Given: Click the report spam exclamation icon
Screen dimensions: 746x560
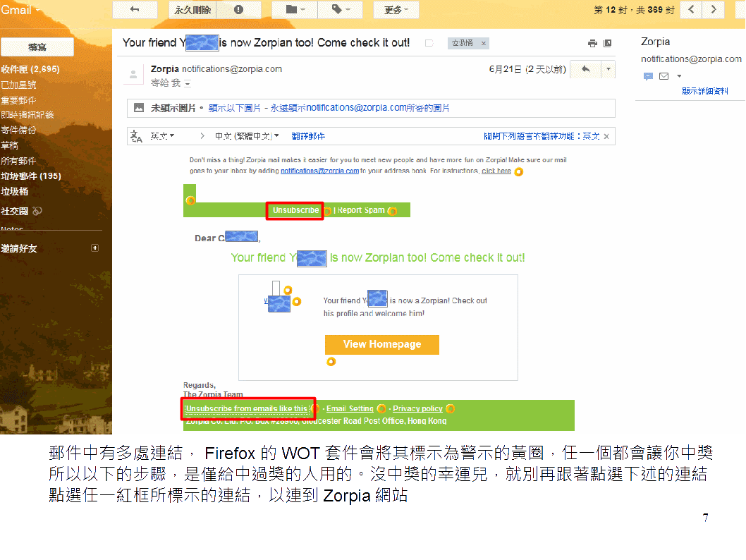Looking at the screenshot, I should tap(238, 9).
